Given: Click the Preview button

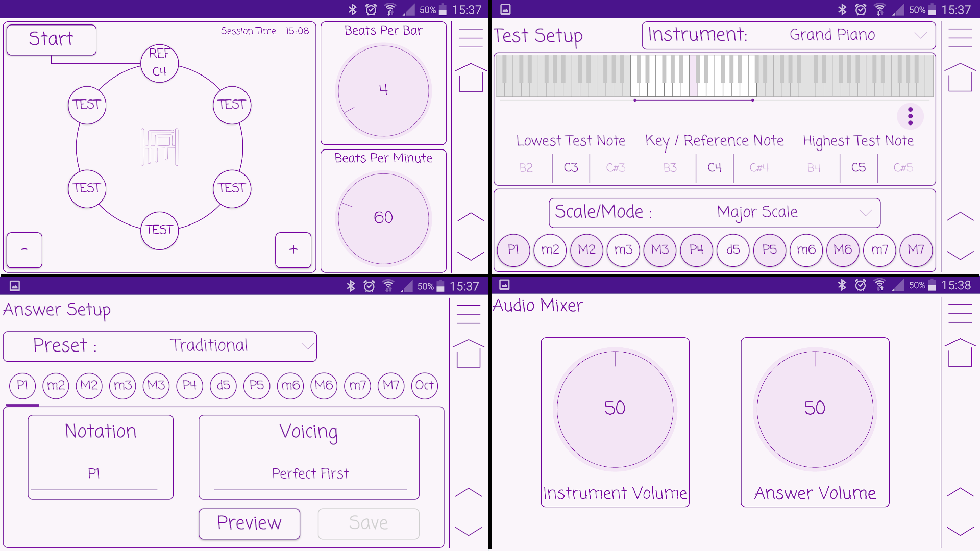Looking at the screenshot, I should (249, 523).
